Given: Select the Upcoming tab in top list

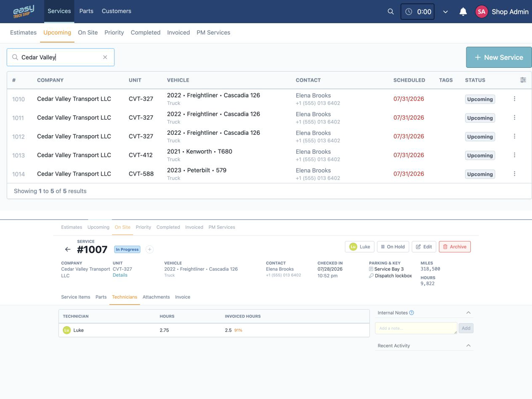Looking at the screenshot, I should pyautogui.click(x=57, y=32).
